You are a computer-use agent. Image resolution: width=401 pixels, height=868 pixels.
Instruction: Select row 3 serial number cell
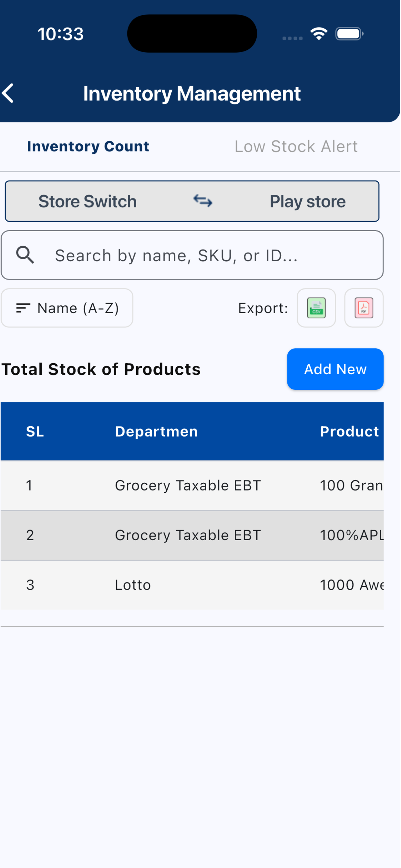30,585
